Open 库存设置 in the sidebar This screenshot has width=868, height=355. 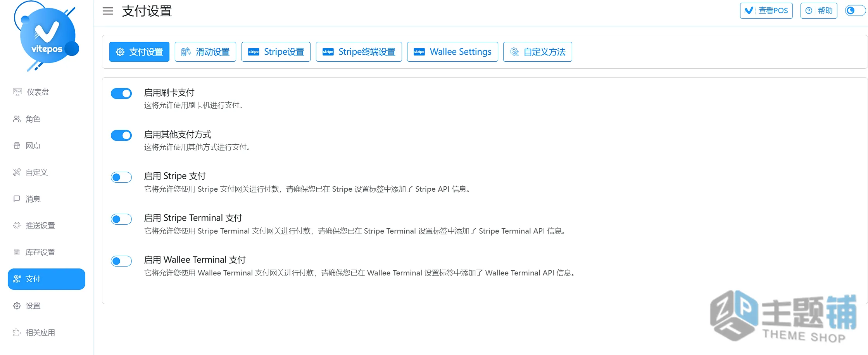coord(47,252)
